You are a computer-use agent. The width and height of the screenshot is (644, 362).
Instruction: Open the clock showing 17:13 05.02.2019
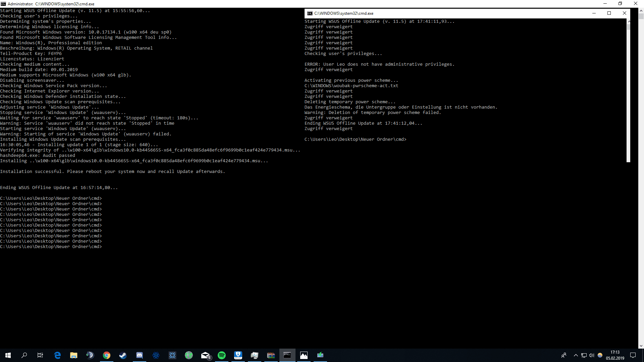615,355
